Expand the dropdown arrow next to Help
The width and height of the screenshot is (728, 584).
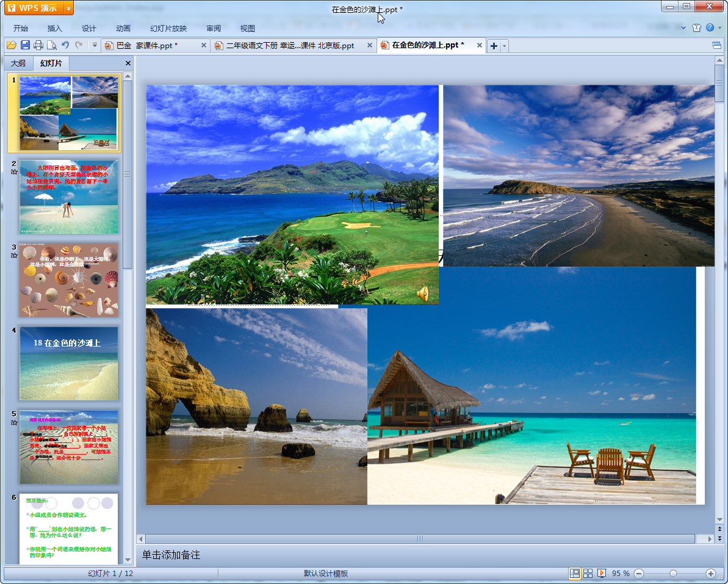pyautogui.click(x=720, y=28)
